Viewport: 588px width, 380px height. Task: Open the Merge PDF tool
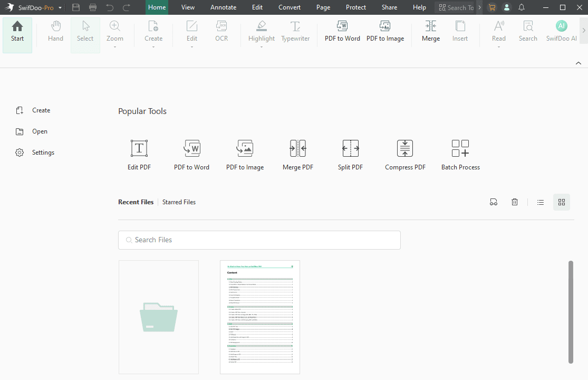(298, 149)
